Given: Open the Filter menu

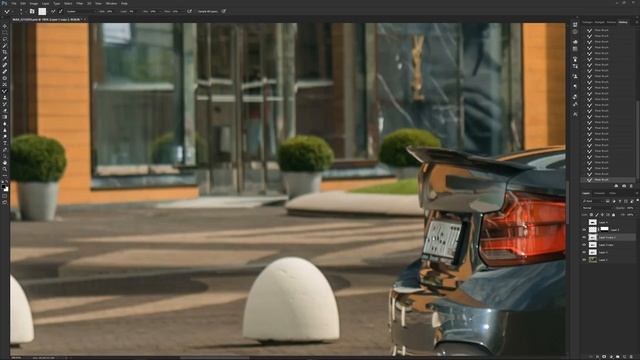Looking at the screenshot, I should (x=80, y=3).
